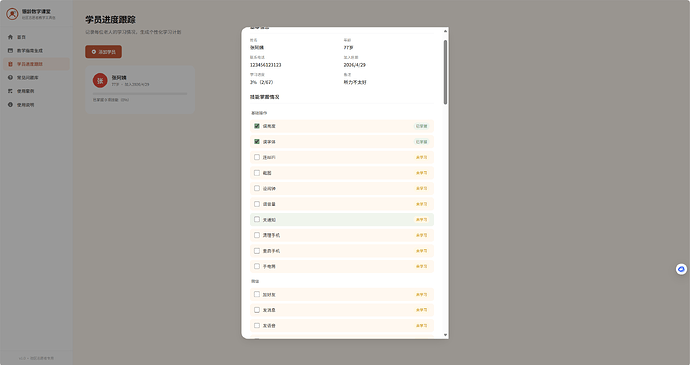Click the 未学习 badge on the 重启手机 row
The image size is (690, 365).
pos(422,251)
